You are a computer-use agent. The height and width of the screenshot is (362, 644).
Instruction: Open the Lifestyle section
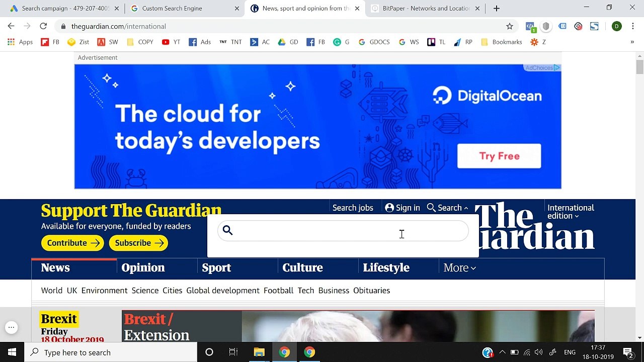(386, 268)
